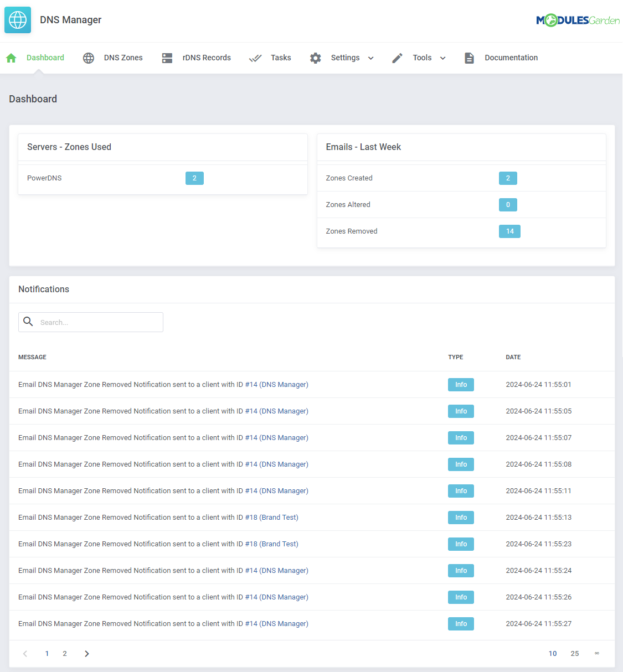
Task: Click the Zones Removed label
Action: click(352, 231)
